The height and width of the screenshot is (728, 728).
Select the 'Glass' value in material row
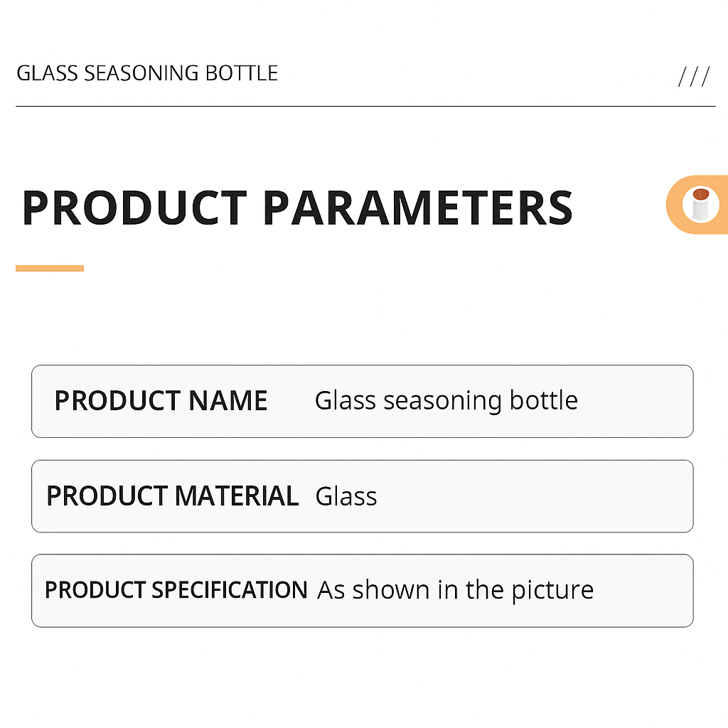346,496
